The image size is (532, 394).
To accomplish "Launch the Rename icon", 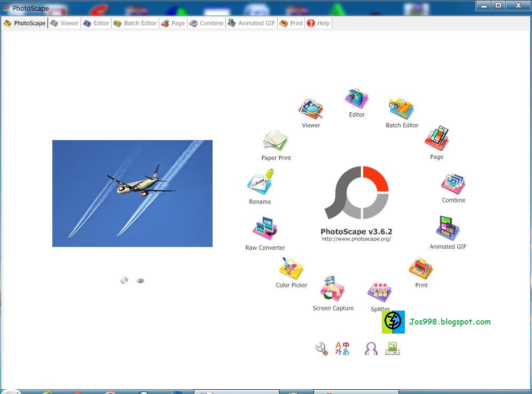I will click(261, 182).
